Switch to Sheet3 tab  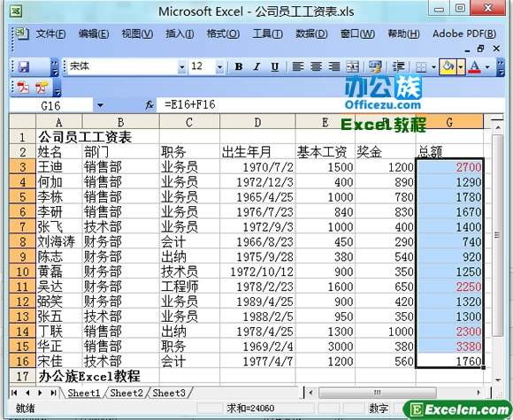169,393
